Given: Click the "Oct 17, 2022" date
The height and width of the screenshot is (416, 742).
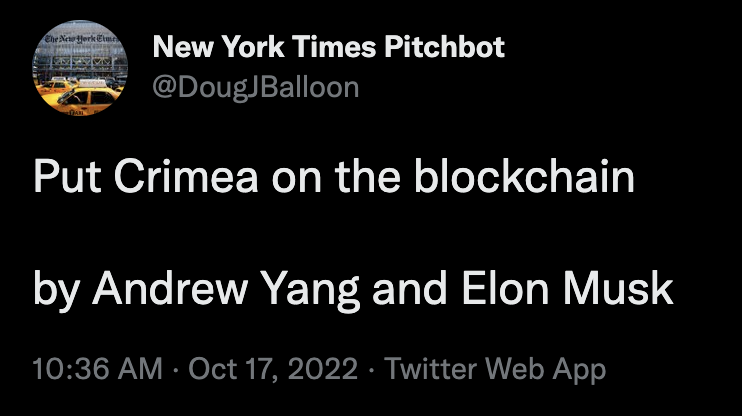Looking at the screenshot, I should click(272, 370).
